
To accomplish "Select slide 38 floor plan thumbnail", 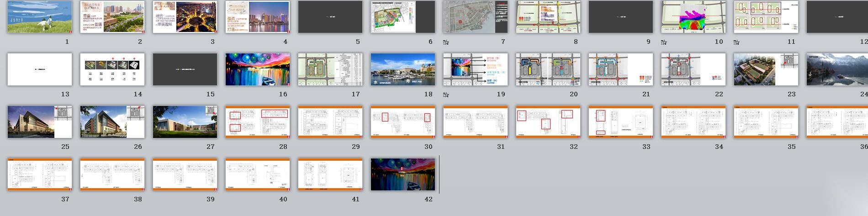I will tap(112, 174).
